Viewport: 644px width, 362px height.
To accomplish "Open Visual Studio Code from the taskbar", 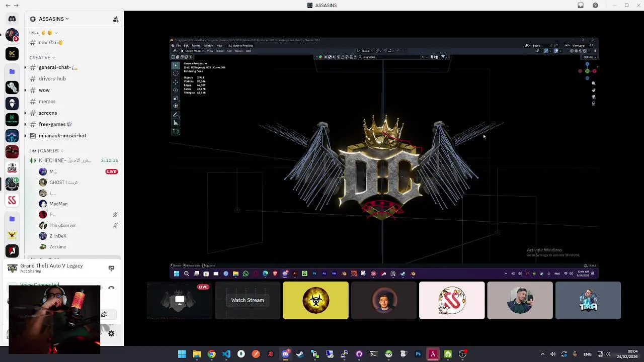I will coord(226,354).
